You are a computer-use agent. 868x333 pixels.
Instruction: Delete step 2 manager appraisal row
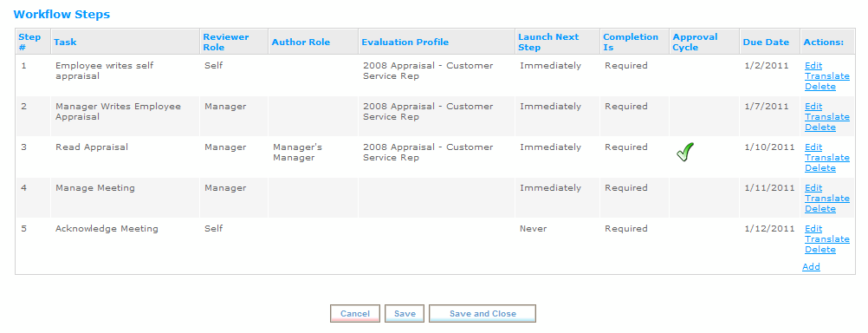pos(819,127)
